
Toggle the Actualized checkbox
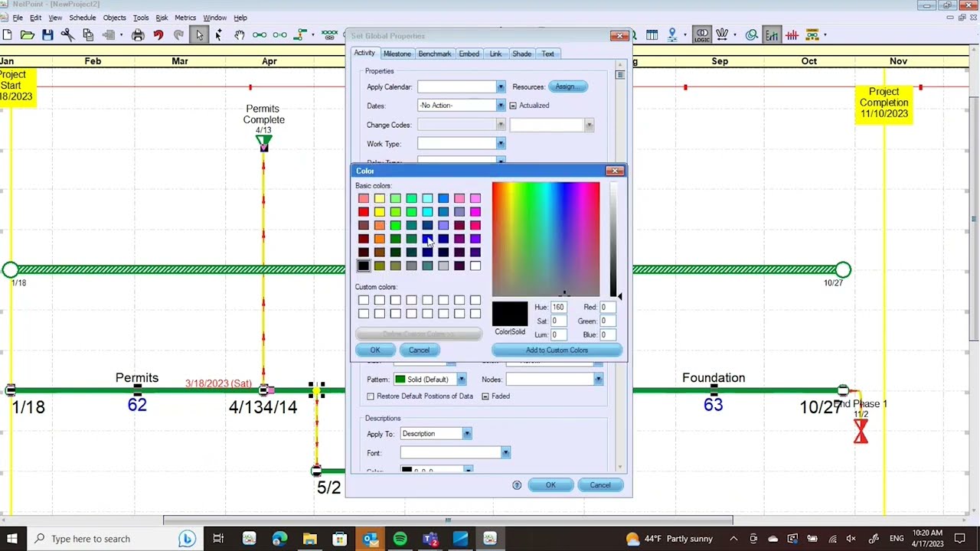tap(513, 106)
